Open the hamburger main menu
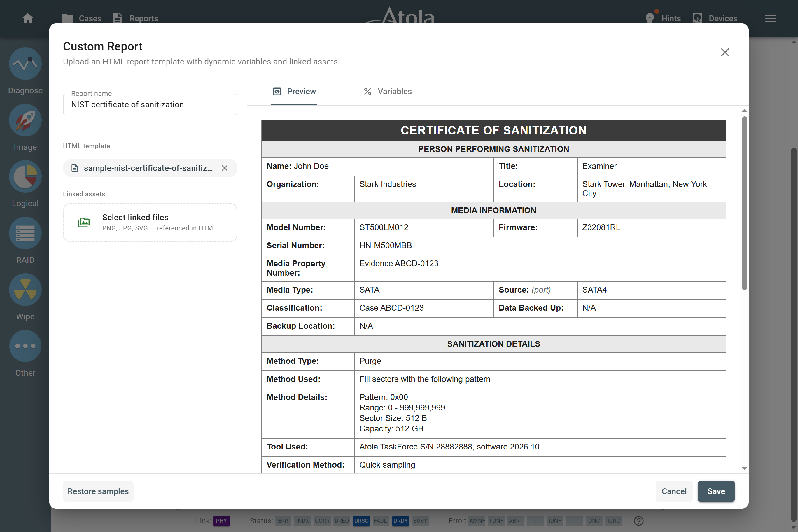The width and height of the screenshot is (798, 532). (x=770, y=18)
